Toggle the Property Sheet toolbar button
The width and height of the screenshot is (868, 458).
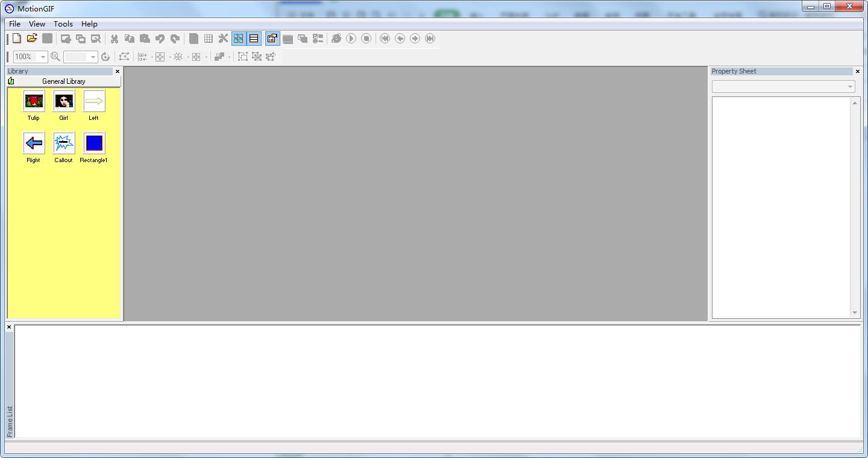click(x=272, y=39)
